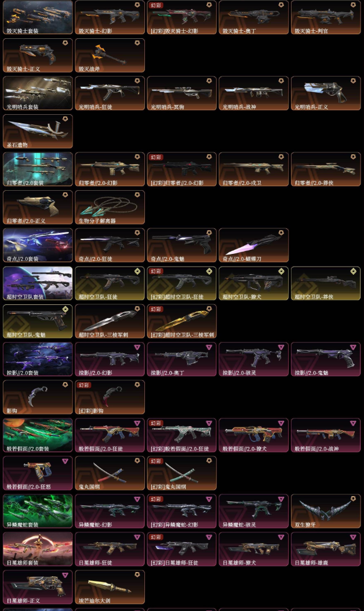Click the 幻彩 tag on 超时空卫队-三棱军刺
364x611 pixels.
pyautogui.click(x=156, y=309)
